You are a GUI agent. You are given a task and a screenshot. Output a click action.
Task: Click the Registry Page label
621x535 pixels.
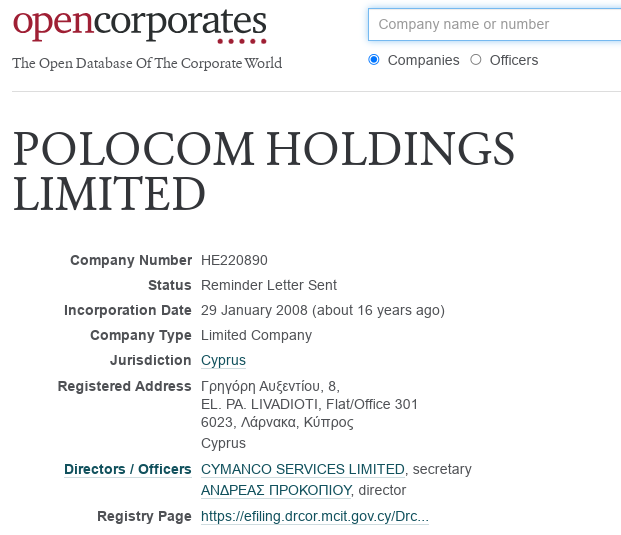[144, 516]
